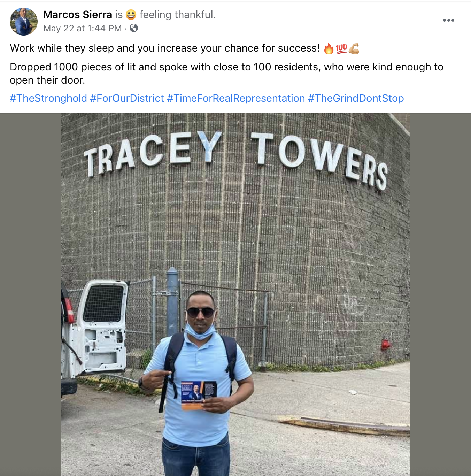Click the fire emoji in the post
Image resolution: width=471 pixels, height=476 pixels.
[x=329, y=49]
